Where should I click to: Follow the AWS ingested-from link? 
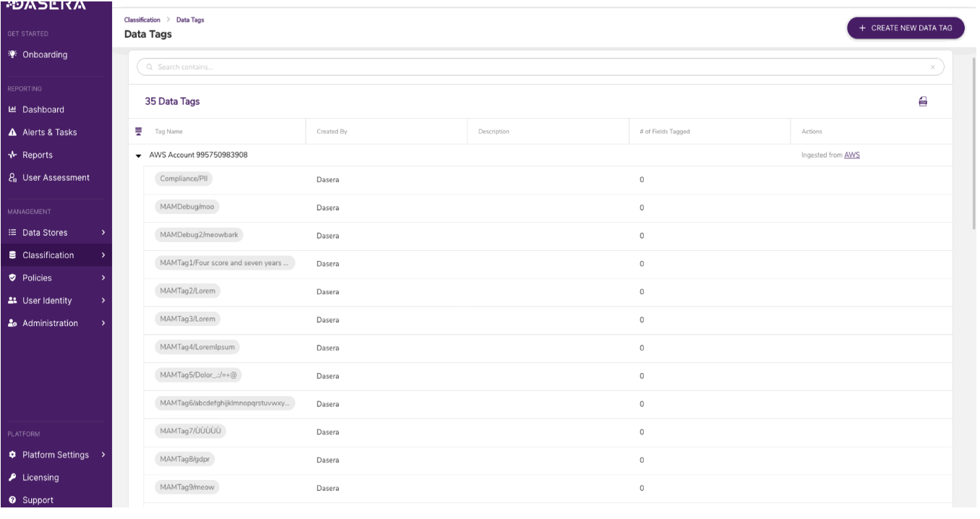(852, 155)
